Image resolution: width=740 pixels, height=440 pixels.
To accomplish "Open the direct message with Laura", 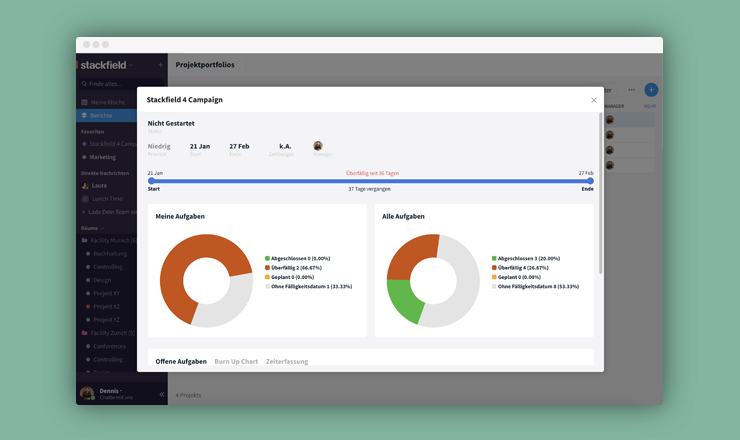I will pyautogui.click(x=99, y=186).
